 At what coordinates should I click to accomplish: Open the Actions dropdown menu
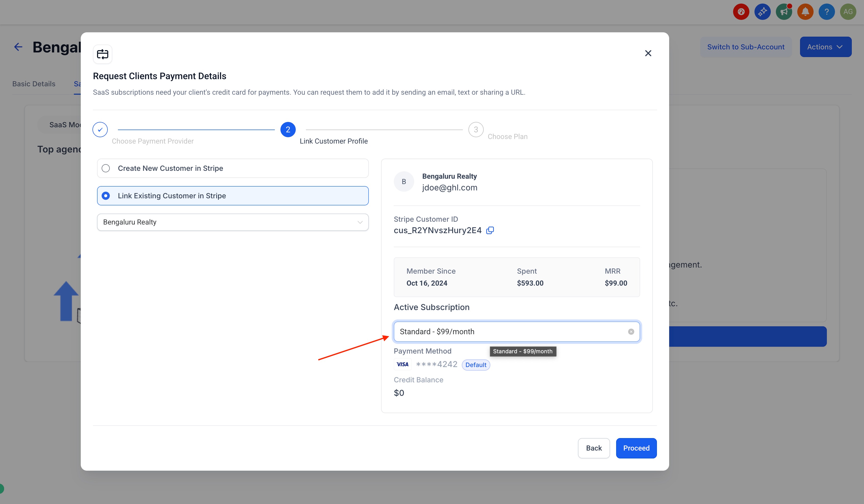[x=825, y=47]
